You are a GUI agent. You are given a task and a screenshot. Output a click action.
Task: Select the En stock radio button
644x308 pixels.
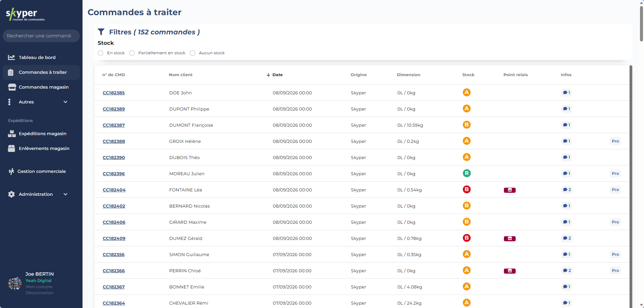coord(100,53)
